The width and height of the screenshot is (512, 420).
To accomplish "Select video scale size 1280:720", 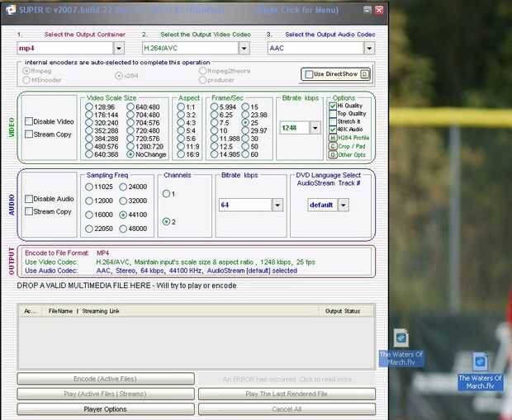I will (130, 147).
